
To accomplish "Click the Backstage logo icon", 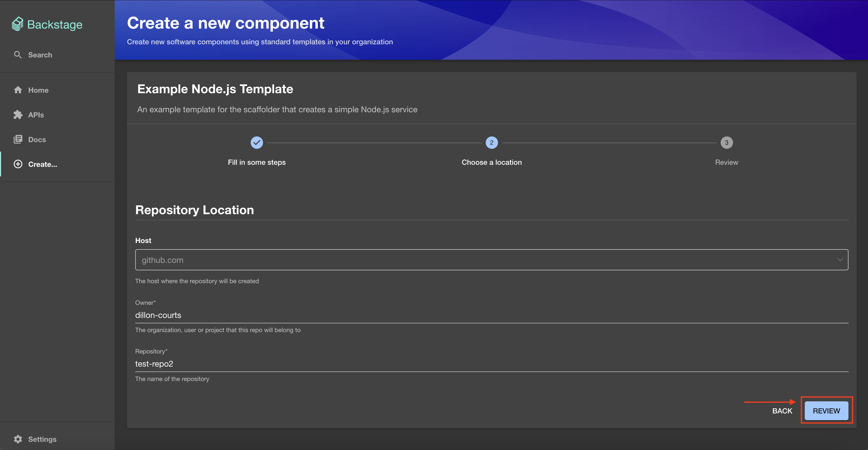I will point(17,24).
